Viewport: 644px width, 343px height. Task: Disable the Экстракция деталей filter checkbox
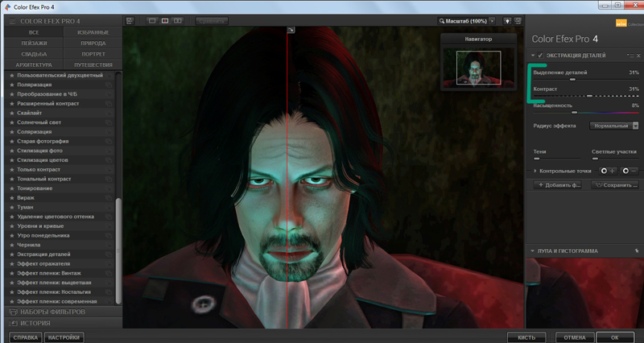[540, 56]
